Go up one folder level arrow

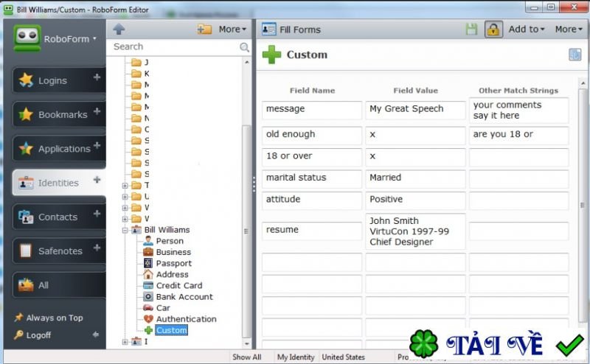point(119,29)
